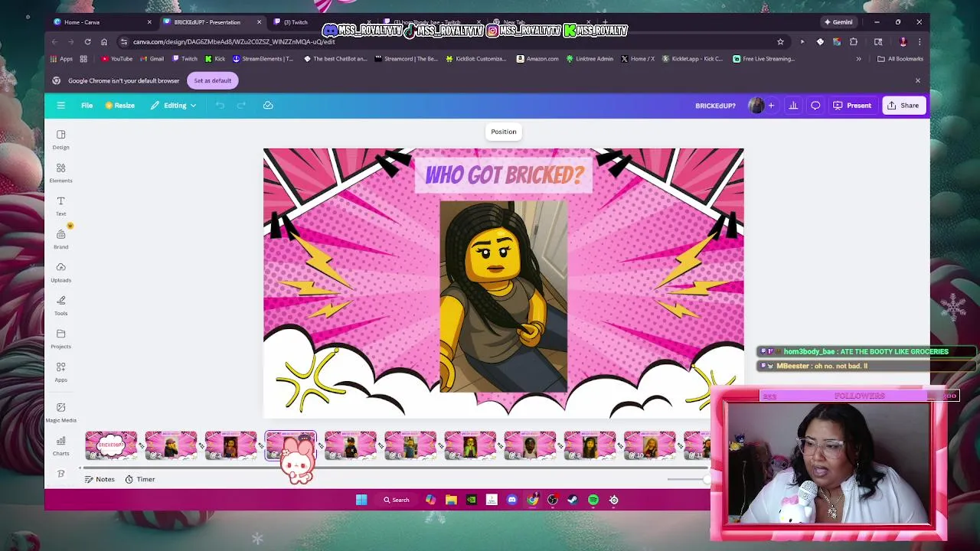
Task: Open File Explorer from the taskbar
Action: (x=451, y=500)
